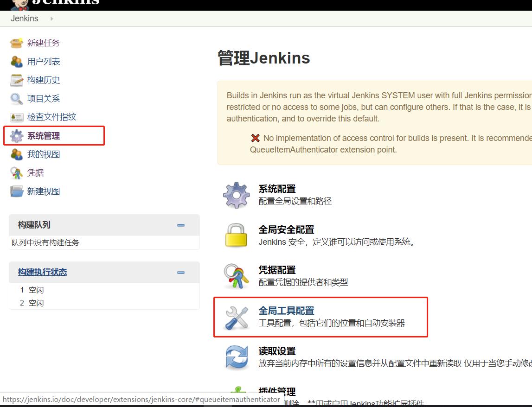This screenshot has height=407, width=532.
Task: Open the 全局安全配置 link
Action: 286,229
